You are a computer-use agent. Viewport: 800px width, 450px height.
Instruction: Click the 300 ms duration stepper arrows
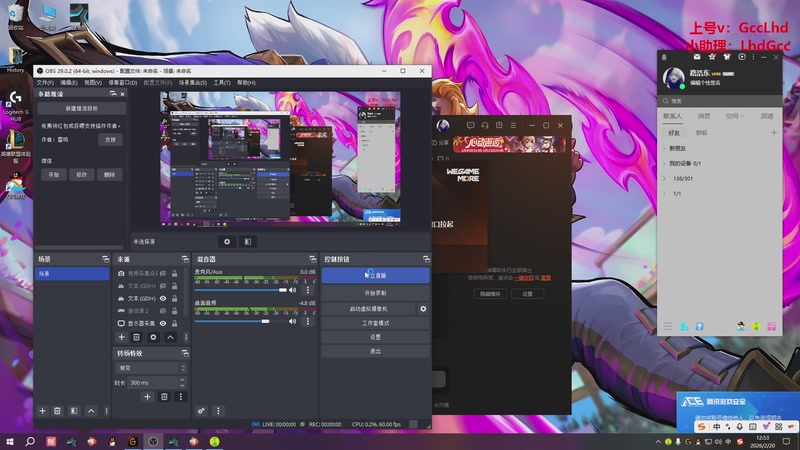coord(182,382)
